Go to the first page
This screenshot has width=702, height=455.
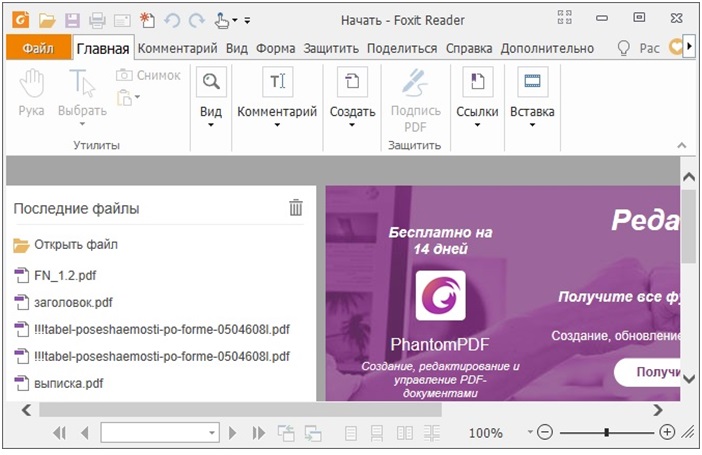coord(60,433)
